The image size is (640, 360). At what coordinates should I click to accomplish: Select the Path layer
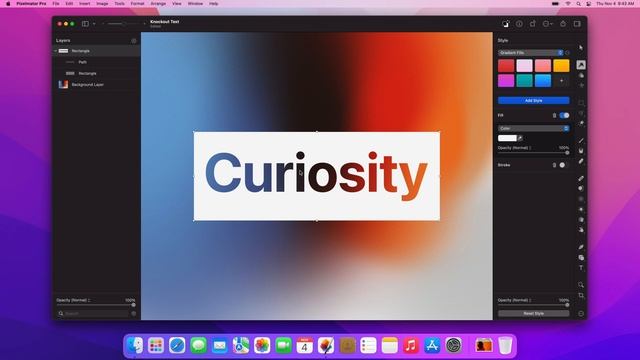97,62
